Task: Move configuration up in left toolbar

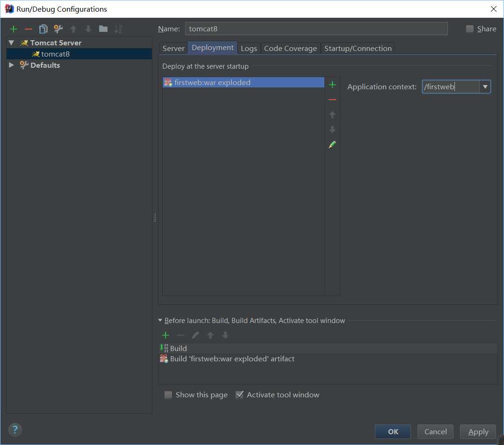Action: (73, 29)
